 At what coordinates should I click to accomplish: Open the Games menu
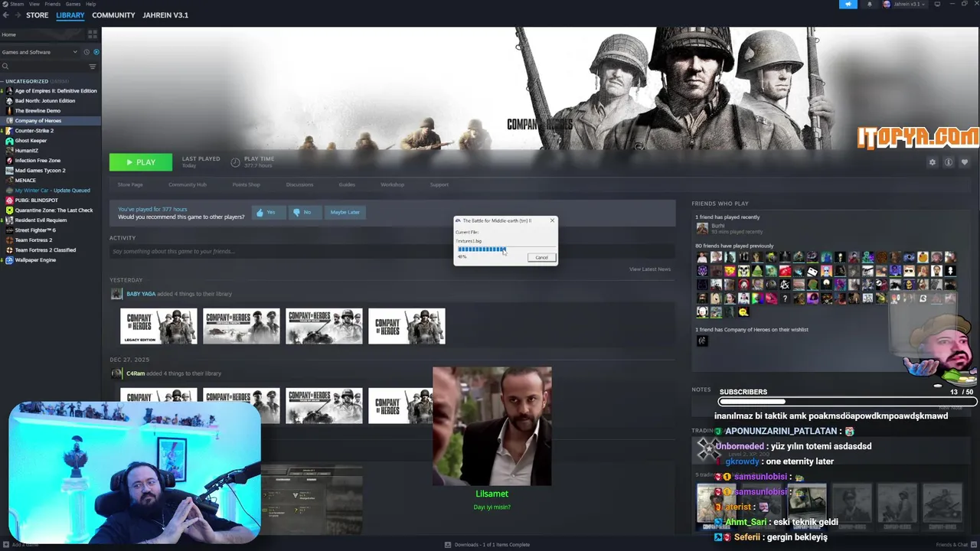click(73, 4)
